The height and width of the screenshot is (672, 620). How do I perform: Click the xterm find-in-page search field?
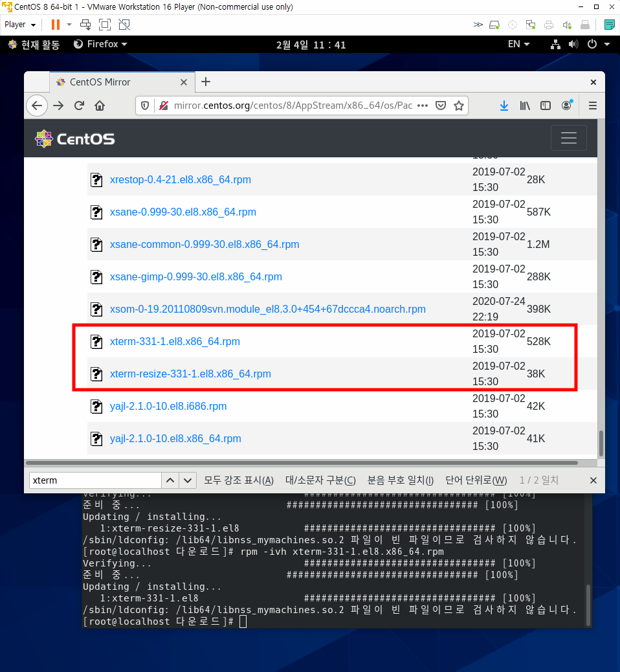[95, 480]
